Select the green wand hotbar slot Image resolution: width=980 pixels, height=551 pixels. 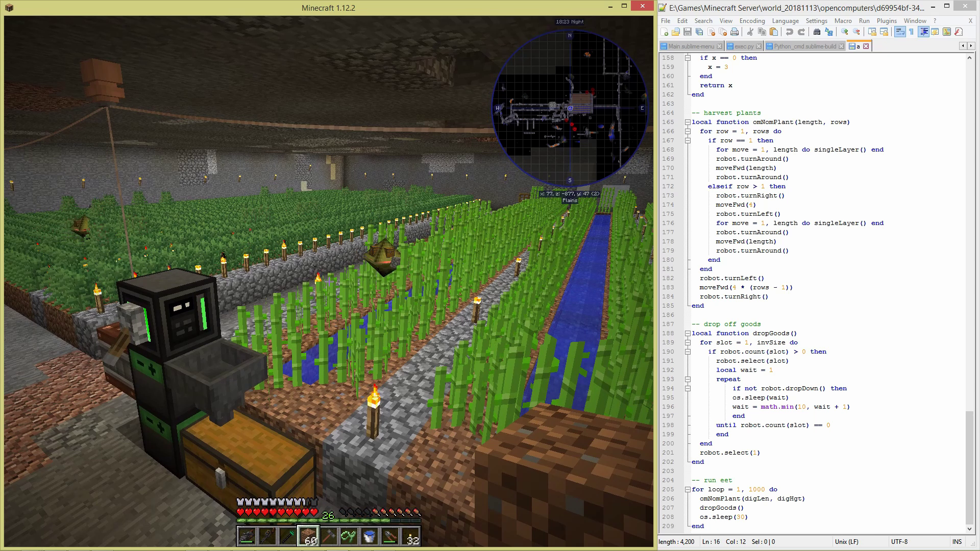click(287, 536)
